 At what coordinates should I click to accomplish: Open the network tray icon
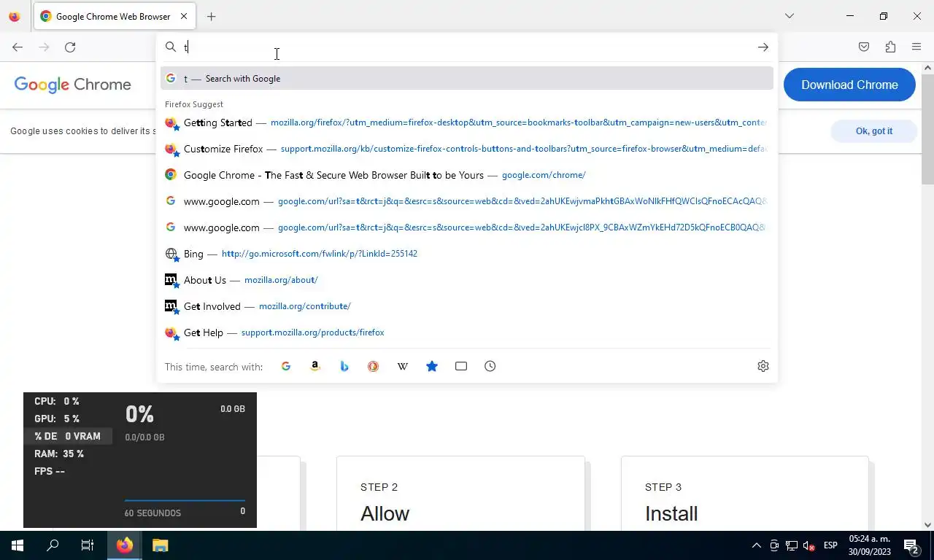791,545
